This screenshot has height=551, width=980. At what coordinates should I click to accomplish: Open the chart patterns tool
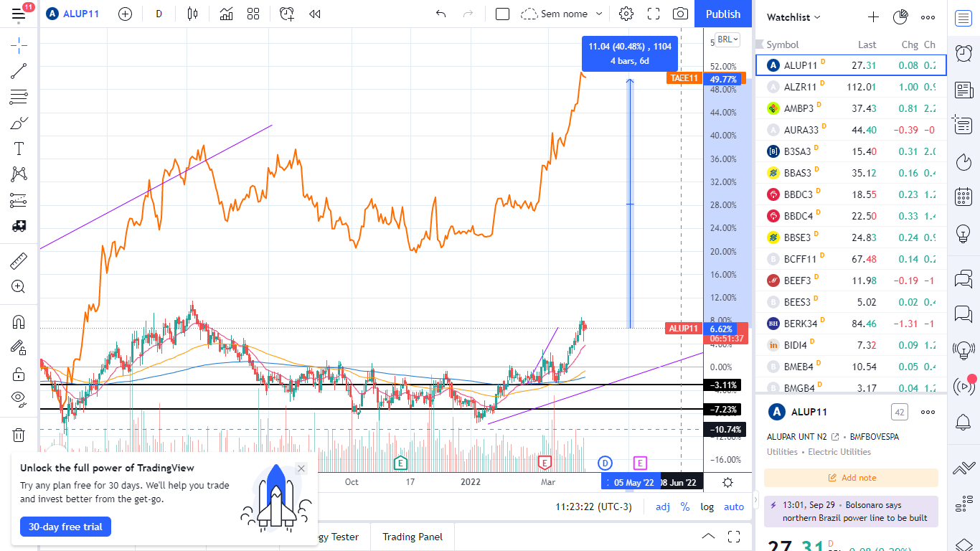(19, 174)
